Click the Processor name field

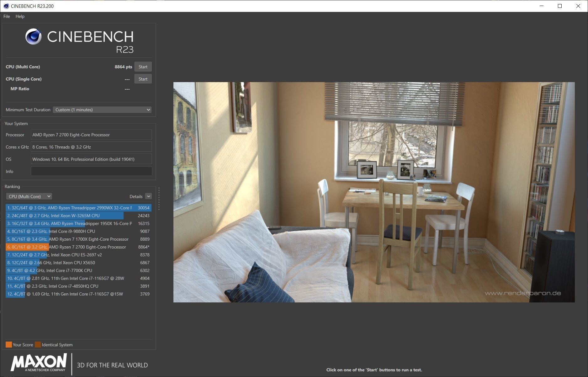tap(91, 135)
